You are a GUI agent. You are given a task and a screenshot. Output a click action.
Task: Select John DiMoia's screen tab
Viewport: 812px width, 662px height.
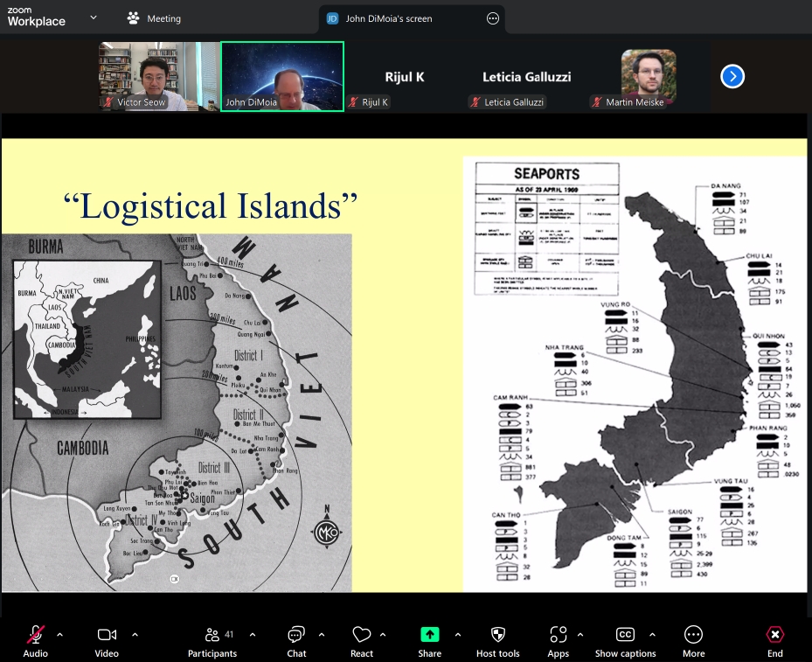point(391,18)
